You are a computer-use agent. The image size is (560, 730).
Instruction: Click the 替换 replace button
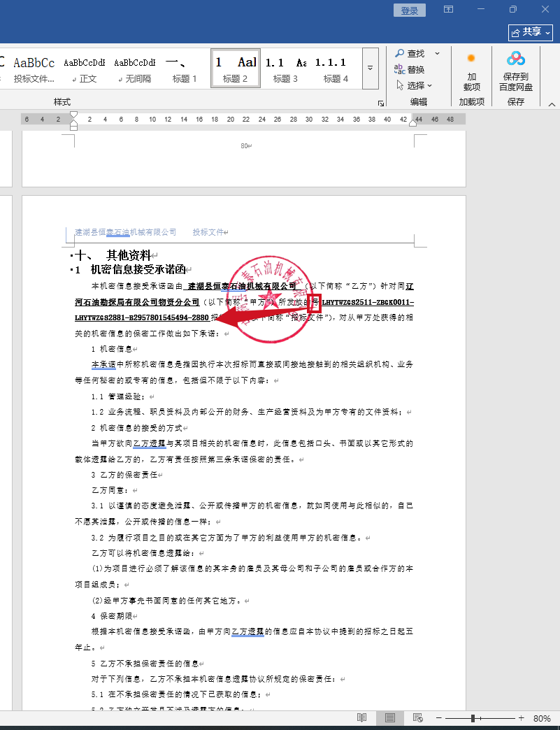[x=410, y=69]
